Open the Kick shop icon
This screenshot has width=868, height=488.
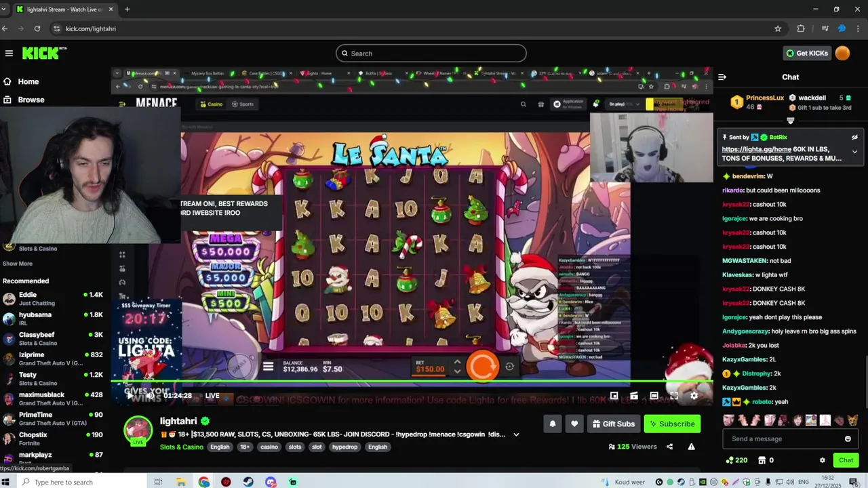click(x=762, y=460)
